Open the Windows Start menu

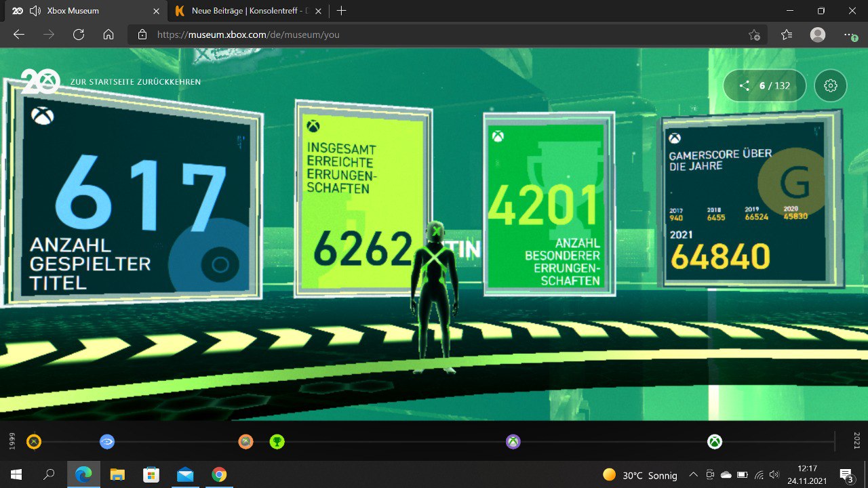click(16, 474)
